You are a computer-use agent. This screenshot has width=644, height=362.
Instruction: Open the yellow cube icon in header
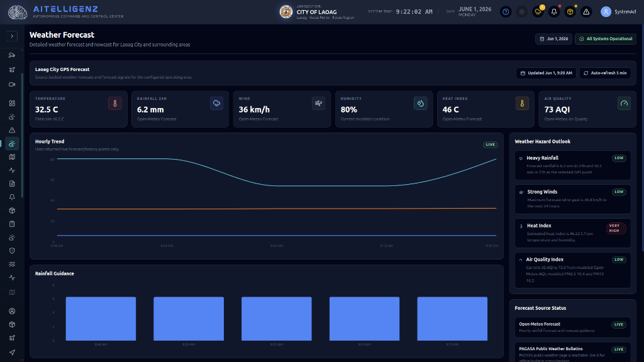[570, 12]
